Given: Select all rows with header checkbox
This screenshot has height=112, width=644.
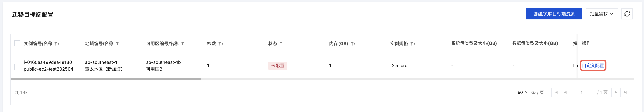Looking at the screenshot, I should click(17, 44).
